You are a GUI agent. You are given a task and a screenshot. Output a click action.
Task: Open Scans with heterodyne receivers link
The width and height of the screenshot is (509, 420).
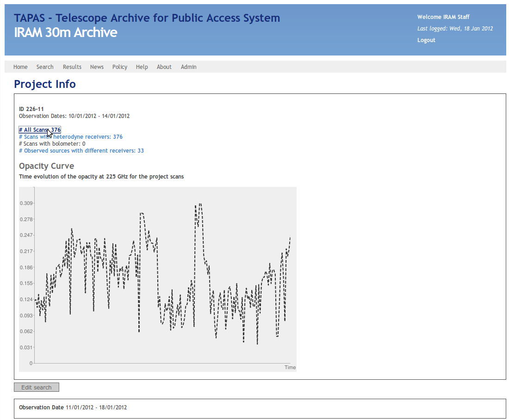[x=71, y=137]
